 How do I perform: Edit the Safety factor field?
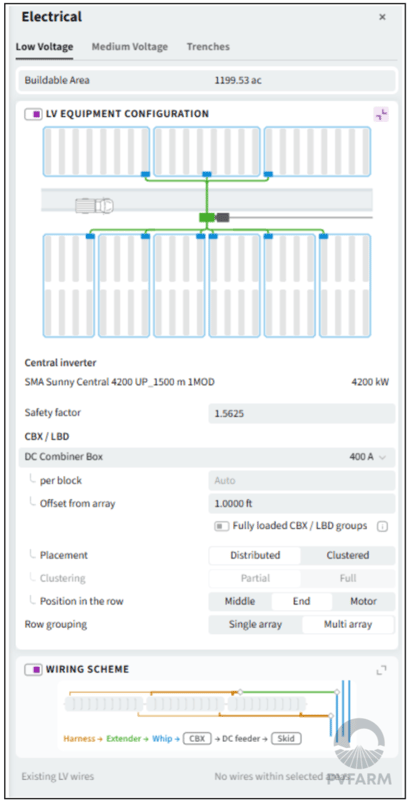click(301, 413)
